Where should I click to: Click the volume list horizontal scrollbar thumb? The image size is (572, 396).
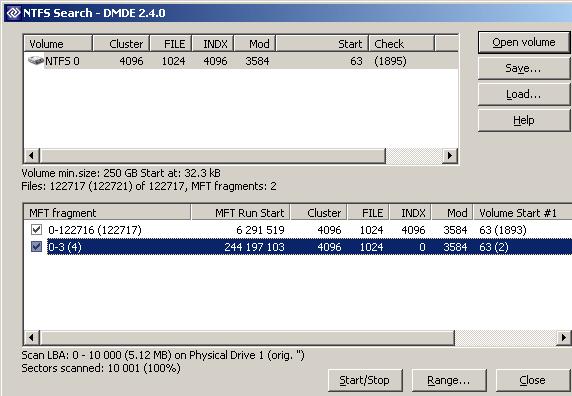pos(213,156)
